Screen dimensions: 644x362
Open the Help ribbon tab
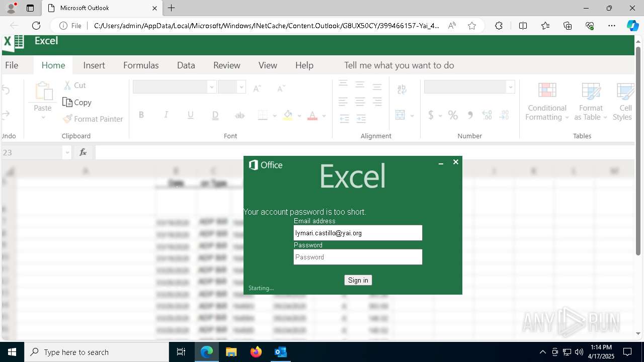pos(304,65)
